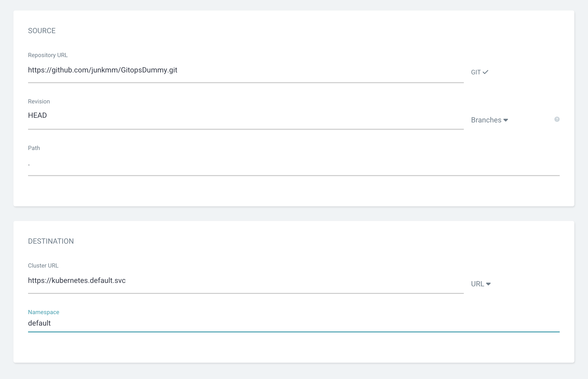Click the DESTINATION section heading
588x379 pixels.
pos(51,241)
